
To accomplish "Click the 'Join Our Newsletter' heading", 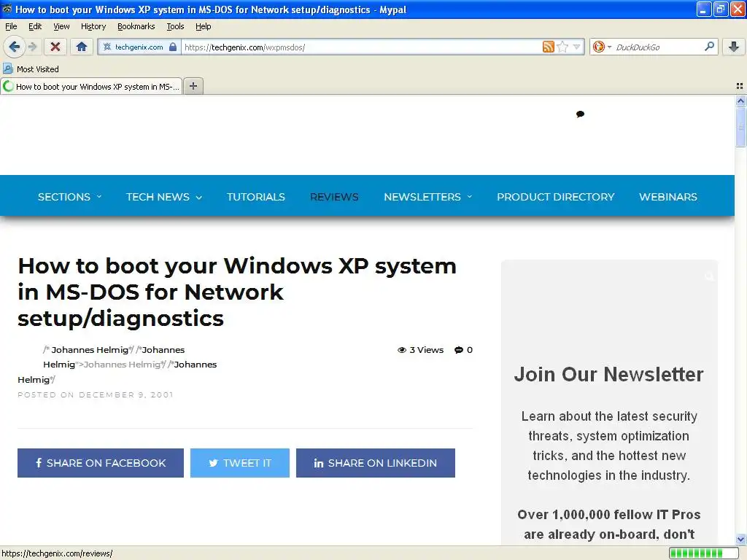I will point(609,374).
